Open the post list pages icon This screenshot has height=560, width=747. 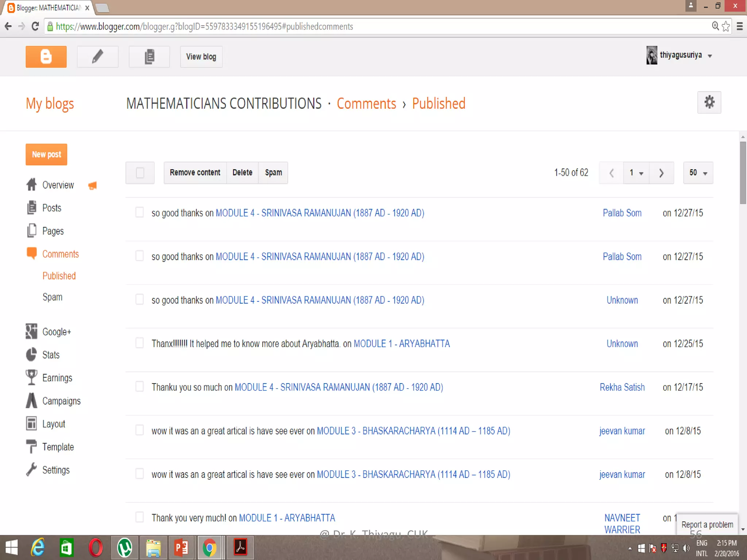[149, 57]
